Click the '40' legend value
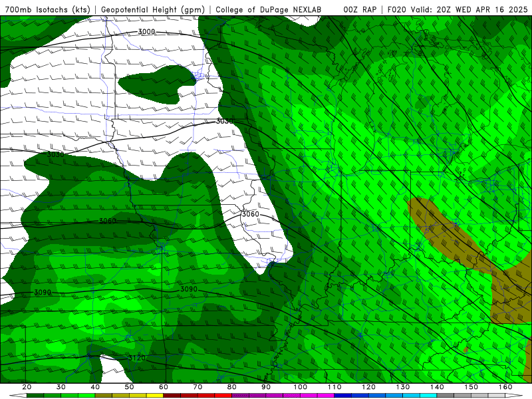 (x=95, y=387)
